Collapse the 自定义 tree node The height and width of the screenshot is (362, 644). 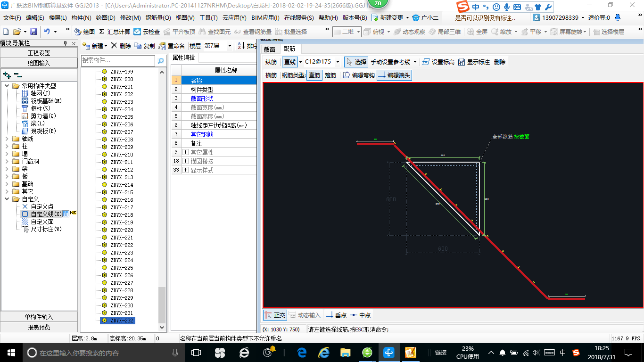coord(7,199)
